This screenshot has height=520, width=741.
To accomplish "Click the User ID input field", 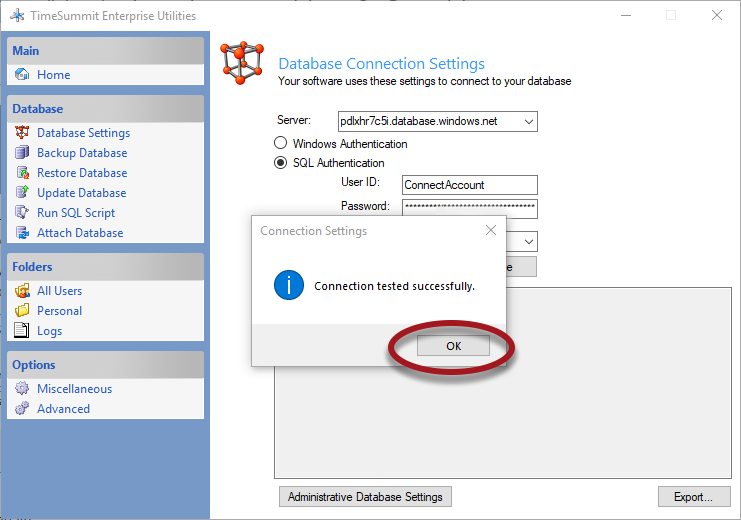I will (x=470, y=185).
